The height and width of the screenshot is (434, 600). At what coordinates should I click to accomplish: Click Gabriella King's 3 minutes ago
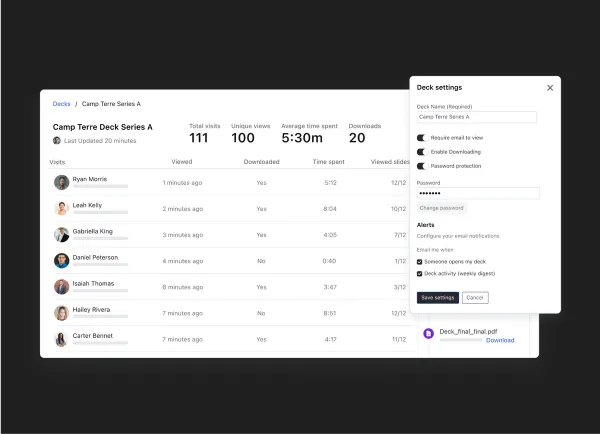click(183, 235)
